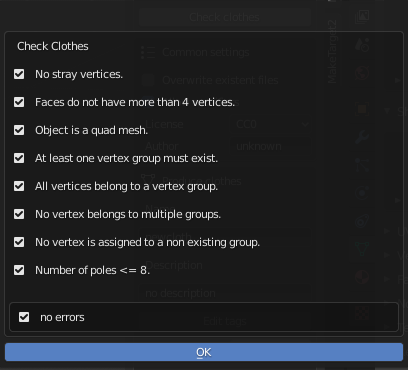Select the vertical MakeTarget2 sidebar tab

tap(332, 51)
